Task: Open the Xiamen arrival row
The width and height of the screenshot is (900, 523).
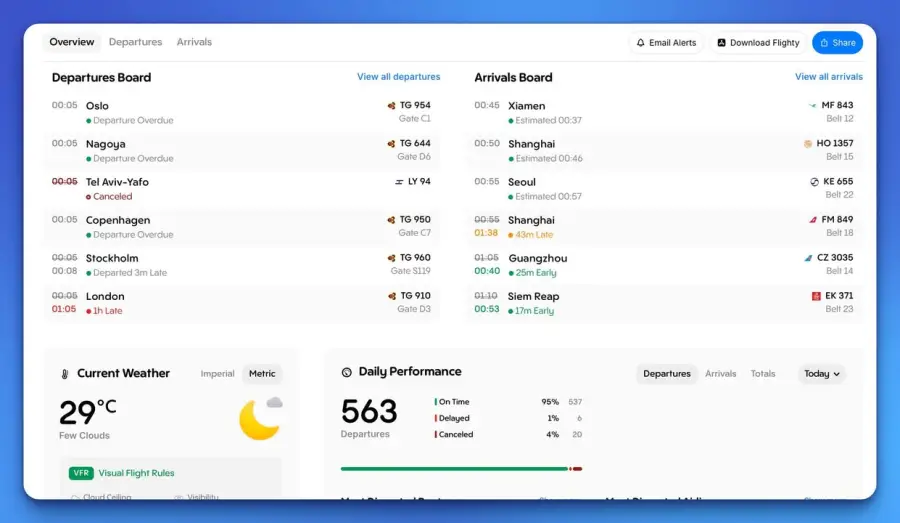Action: [x=664, y=113]
